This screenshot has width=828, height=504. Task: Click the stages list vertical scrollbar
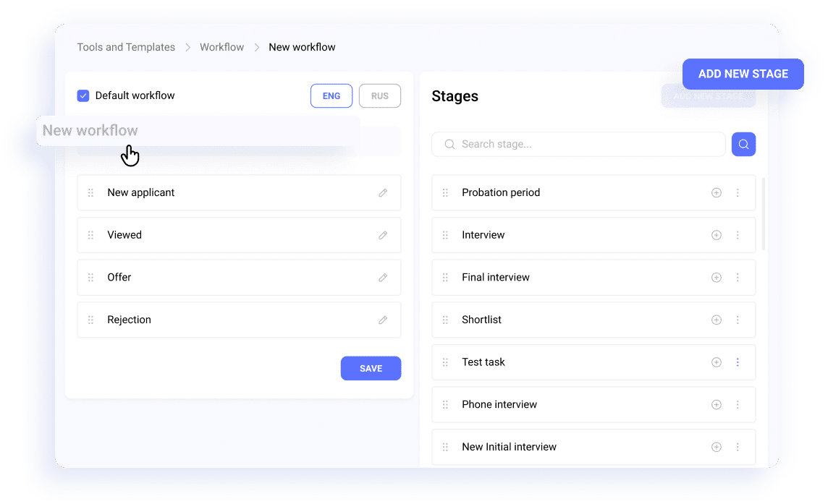(764, 214)
